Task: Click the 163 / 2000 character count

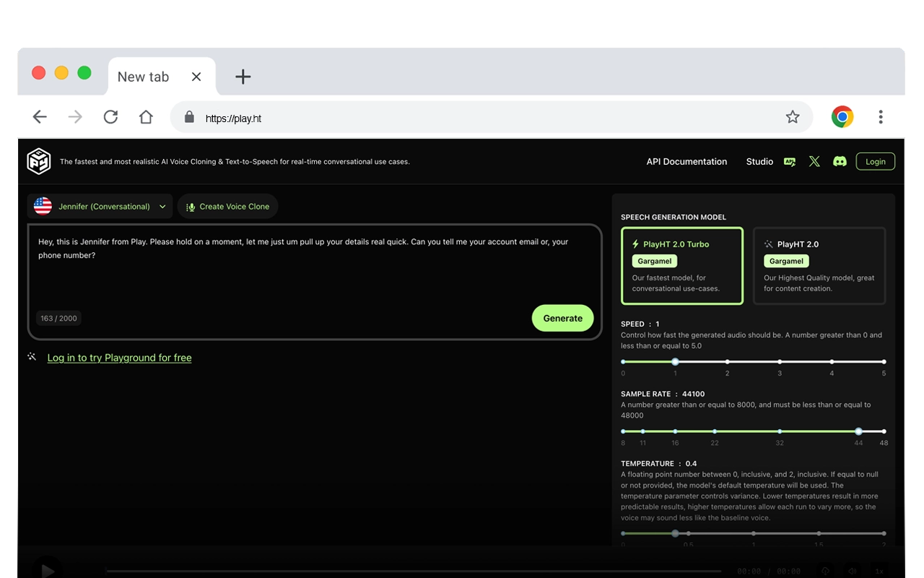Action: pos(58,318)
